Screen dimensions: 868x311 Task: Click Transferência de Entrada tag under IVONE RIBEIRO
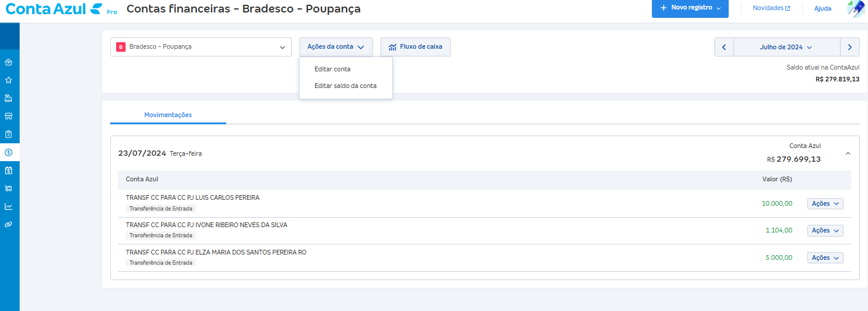tap(161, 235)
